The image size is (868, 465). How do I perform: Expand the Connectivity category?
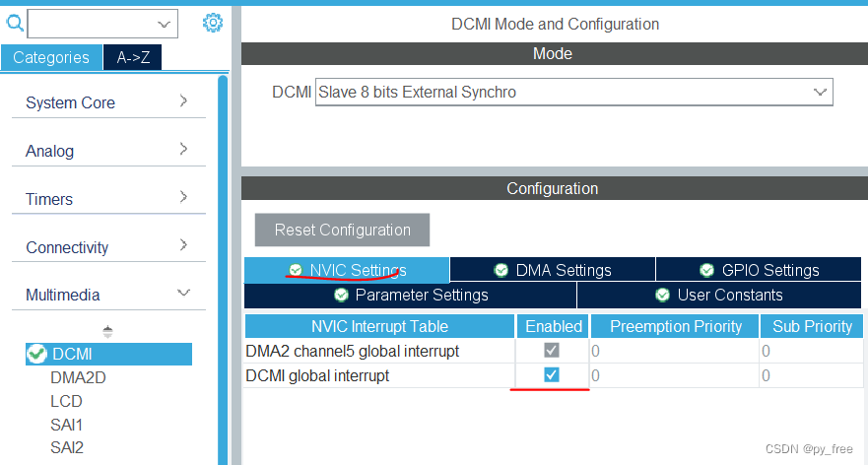pyautogui.click(x=108, y=247)
